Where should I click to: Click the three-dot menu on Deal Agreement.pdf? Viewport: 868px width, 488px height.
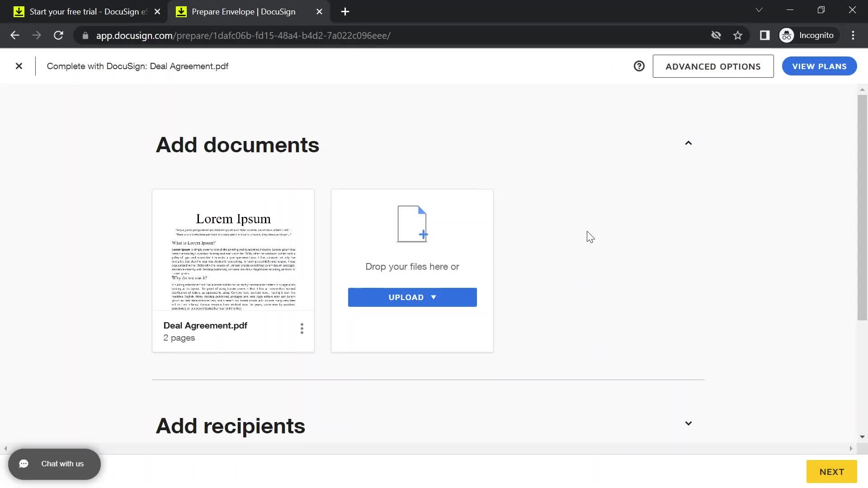click(301, 329)
